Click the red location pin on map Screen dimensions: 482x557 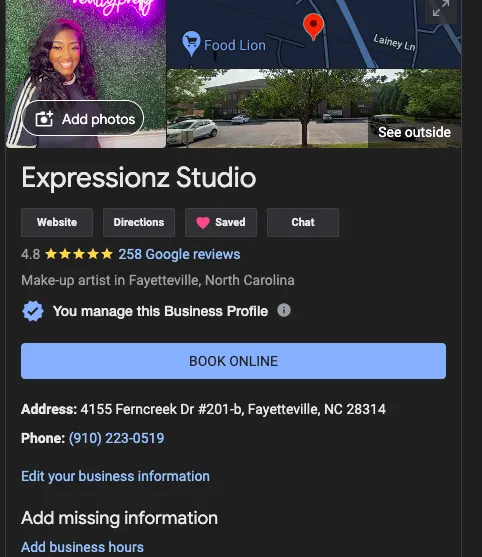(313, 27)
